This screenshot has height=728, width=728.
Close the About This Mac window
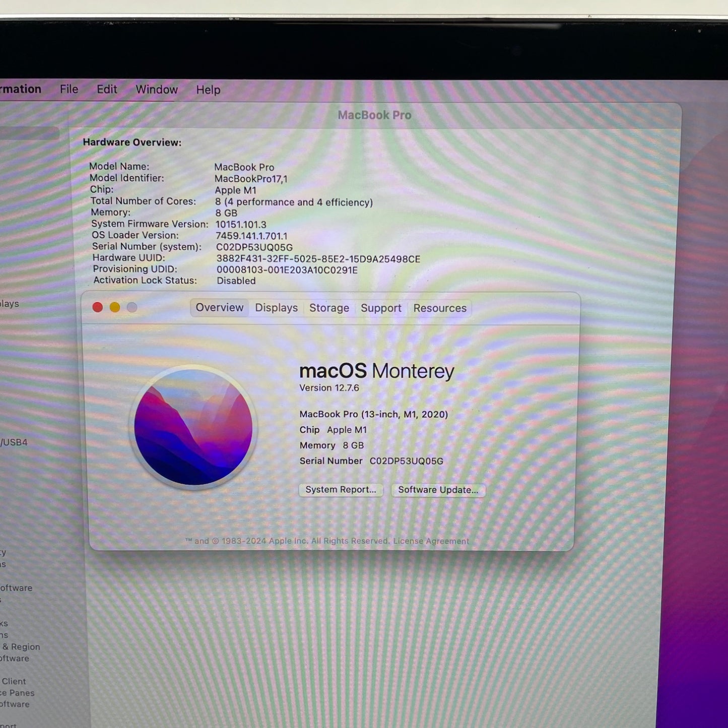click(x=98, y=307)
